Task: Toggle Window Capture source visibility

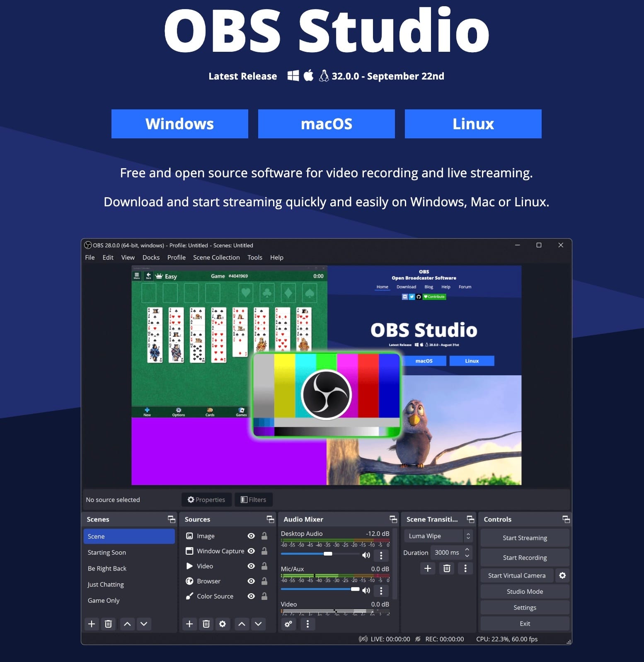Action: pos(251,551)
